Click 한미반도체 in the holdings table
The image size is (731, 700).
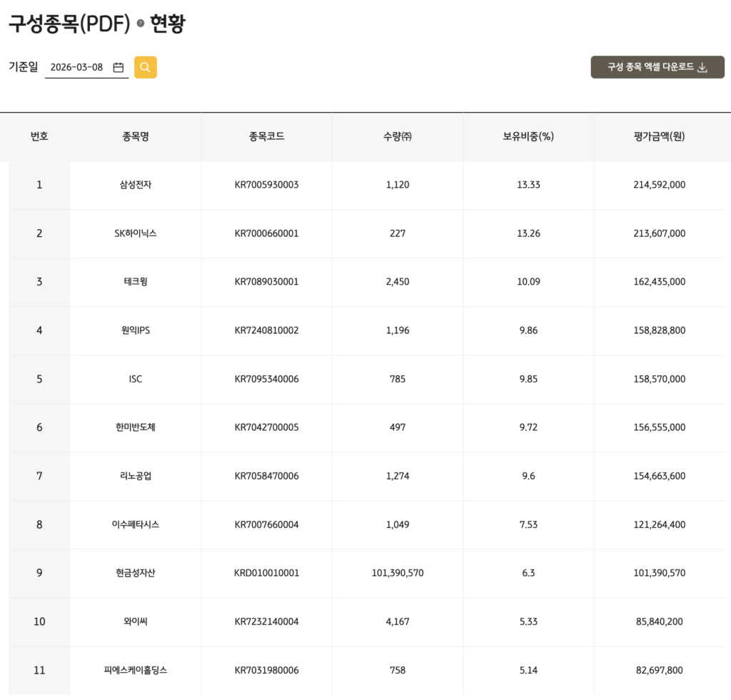pos(136,427)
